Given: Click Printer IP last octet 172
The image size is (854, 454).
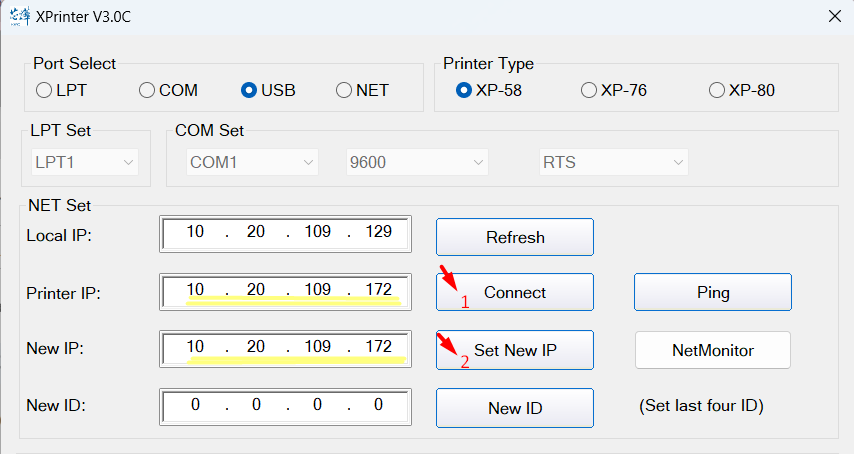Looking at the screenshot, I should click(x=379, y=290).
